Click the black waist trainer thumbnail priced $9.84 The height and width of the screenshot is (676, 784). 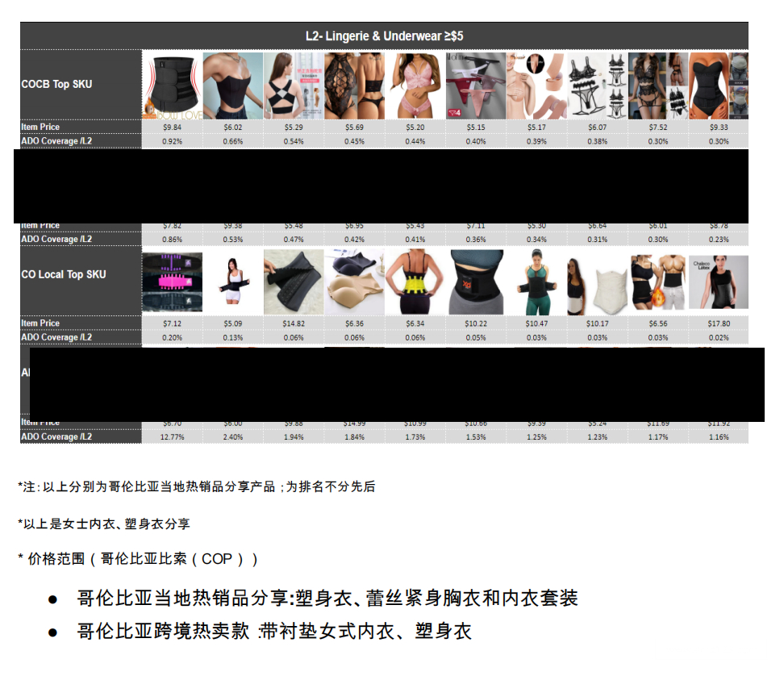pyautogui.click(x=172, y=86)
